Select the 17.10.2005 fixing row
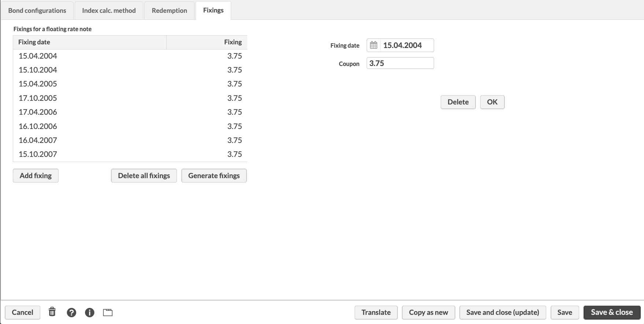The height and width of the screenshot is (324, 644). coord(130,98)
